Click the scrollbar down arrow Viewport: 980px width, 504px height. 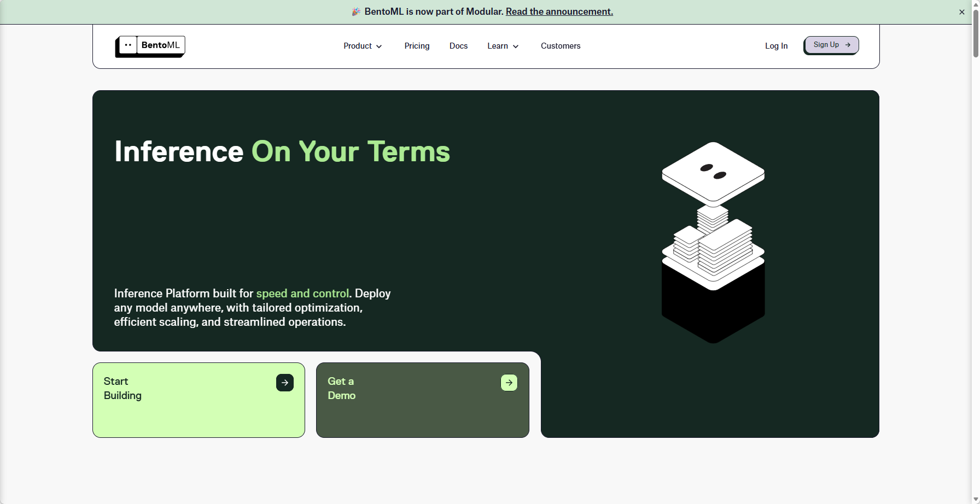976,500
